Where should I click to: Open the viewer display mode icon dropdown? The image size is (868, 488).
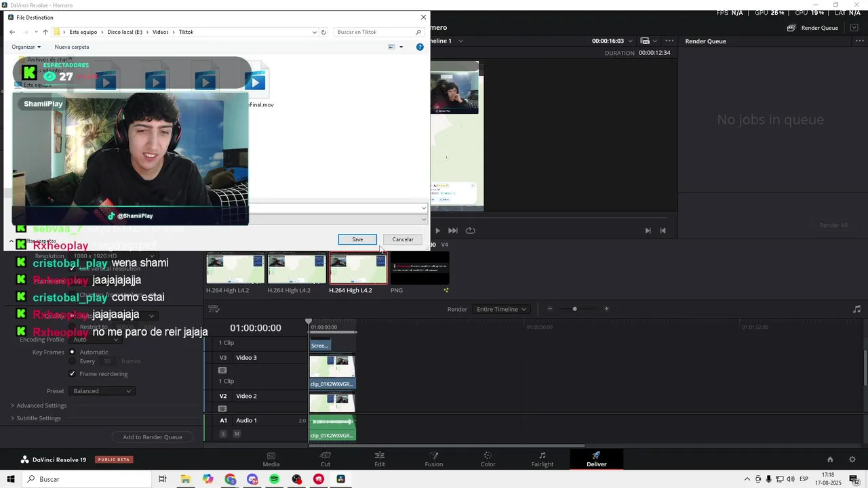pos(648,41)
